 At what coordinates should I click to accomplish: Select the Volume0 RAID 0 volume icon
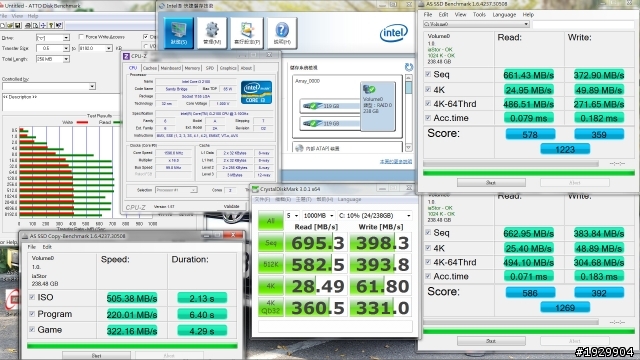(x=378, y=106)
